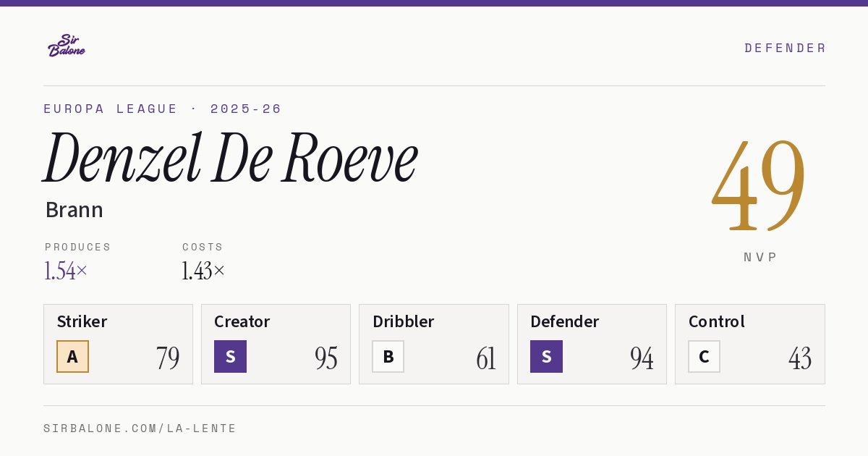Click the Sir Balone logo
The width and height of the screenshot is (868, 456).
pos(67,46)
